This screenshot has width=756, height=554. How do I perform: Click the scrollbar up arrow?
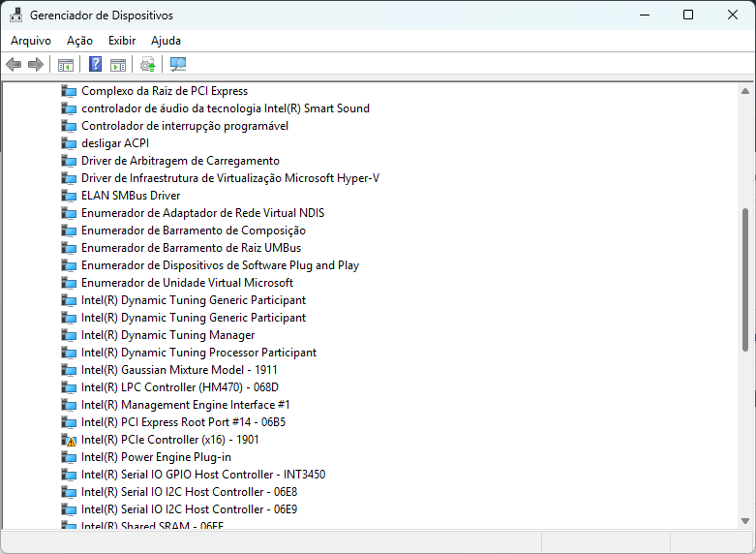(x=745, y=91)
